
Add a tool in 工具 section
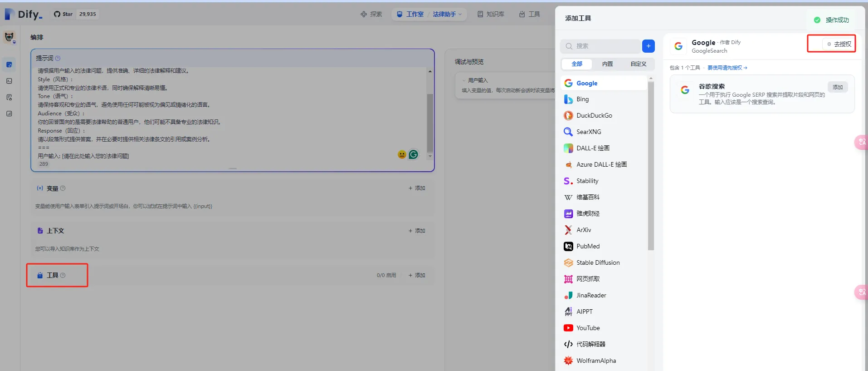417,275
